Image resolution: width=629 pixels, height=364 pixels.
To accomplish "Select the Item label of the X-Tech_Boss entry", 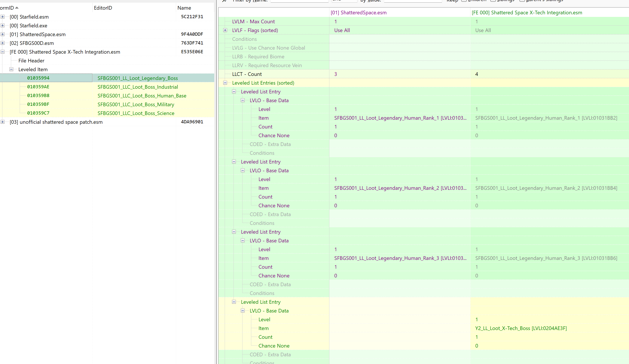I will (264, 328).
